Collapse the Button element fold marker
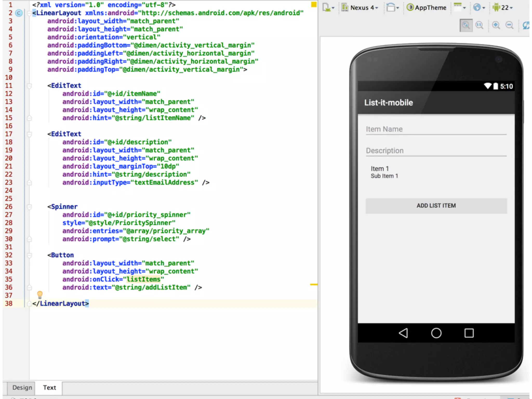 (x=29, y=255)
